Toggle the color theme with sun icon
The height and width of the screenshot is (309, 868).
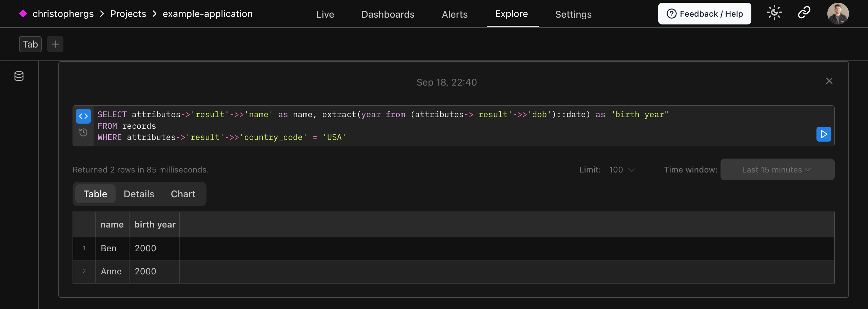pyautogui.click(x=774, y=13)
